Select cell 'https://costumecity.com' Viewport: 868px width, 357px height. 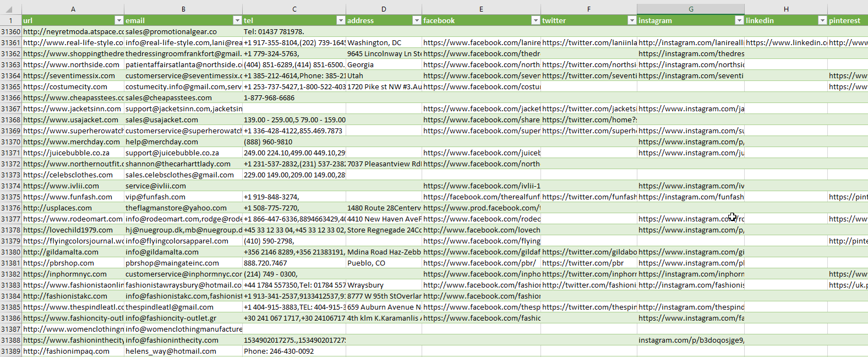tap(73, 86)
